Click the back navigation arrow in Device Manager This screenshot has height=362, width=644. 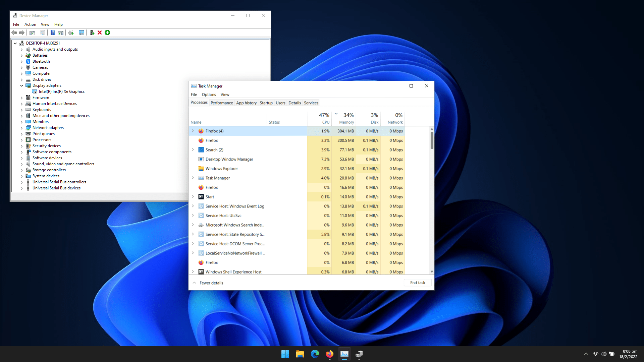tap(14, 33)
